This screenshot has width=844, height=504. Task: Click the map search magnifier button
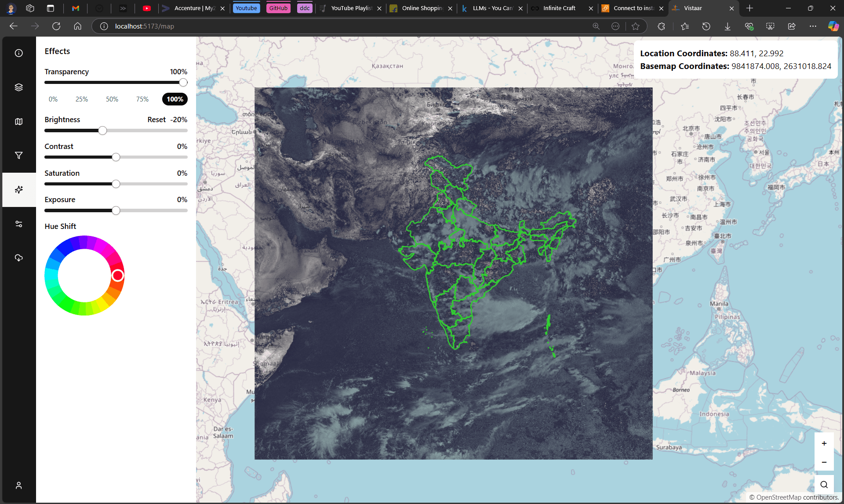click(x=824, y=485)
